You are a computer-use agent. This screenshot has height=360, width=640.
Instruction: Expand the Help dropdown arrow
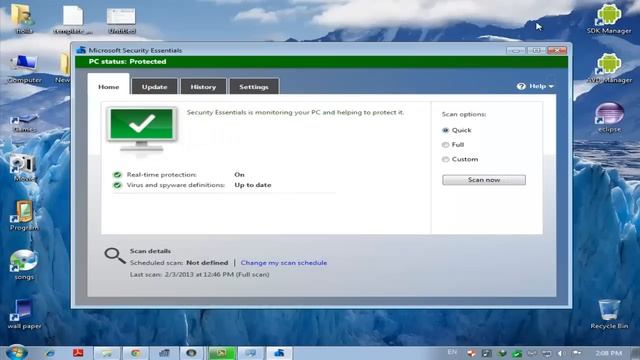551,87
